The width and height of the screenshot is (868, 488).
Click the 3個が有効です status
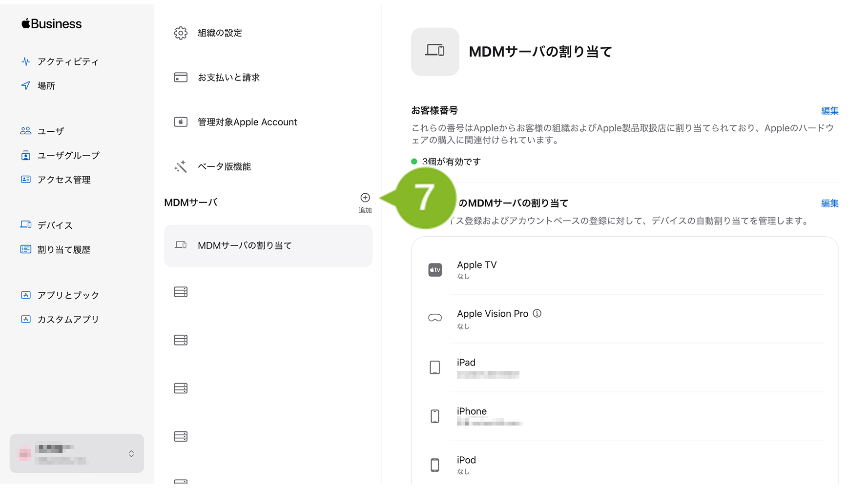tap(446, 162)
